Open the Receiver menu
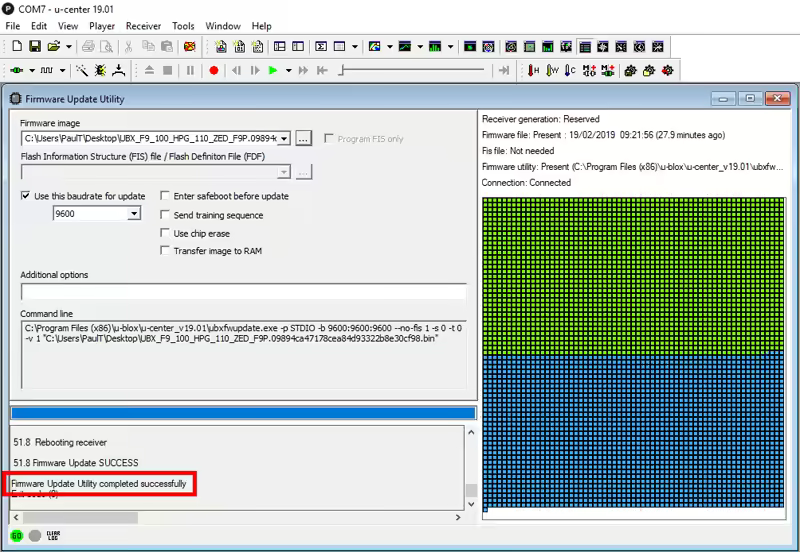 click(x=143, y=26)
